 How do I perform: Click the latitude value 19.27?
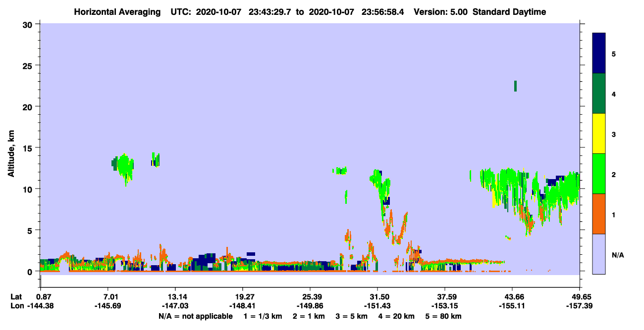[x=242, y=297]
